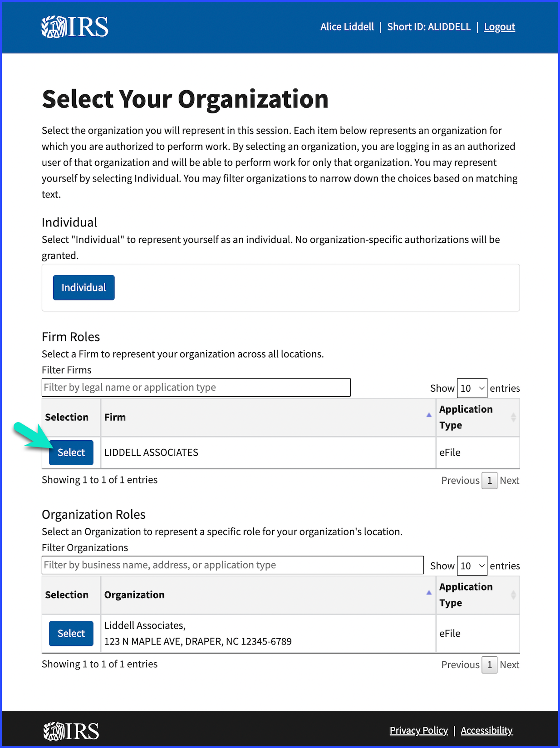This screenshot has height=748, width=560.
Task: Click page 1 in the Firm Roles pagination
Action: pos(489,480)
